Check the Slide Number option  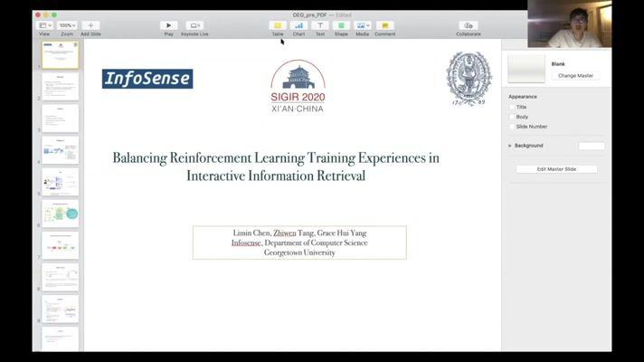coord(511,127)
